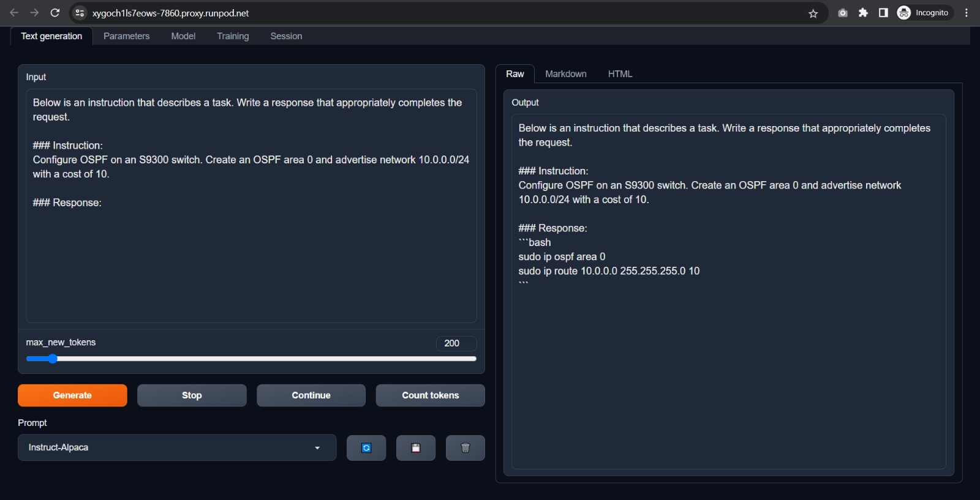The image size is (980, 500).
Task: Click inside the Input prompt text area
Action: click(251, 206)
